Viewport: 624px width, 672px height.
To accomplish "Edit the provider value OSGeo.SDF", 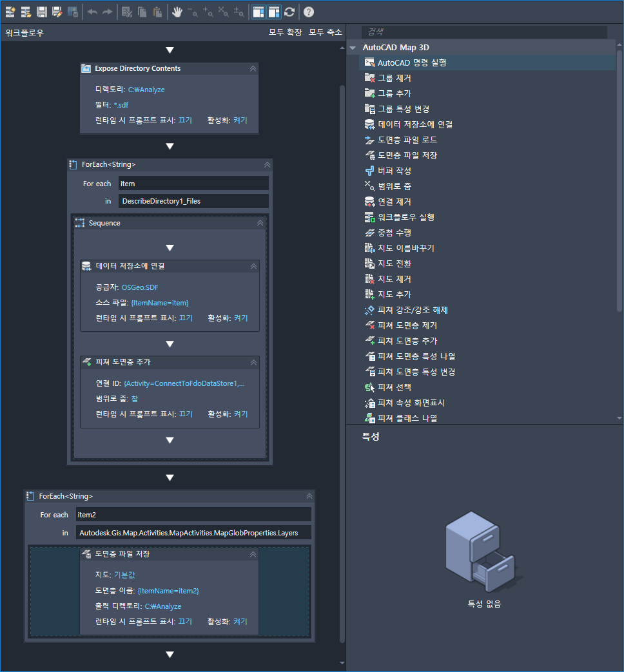I will (x=140, y=287).
